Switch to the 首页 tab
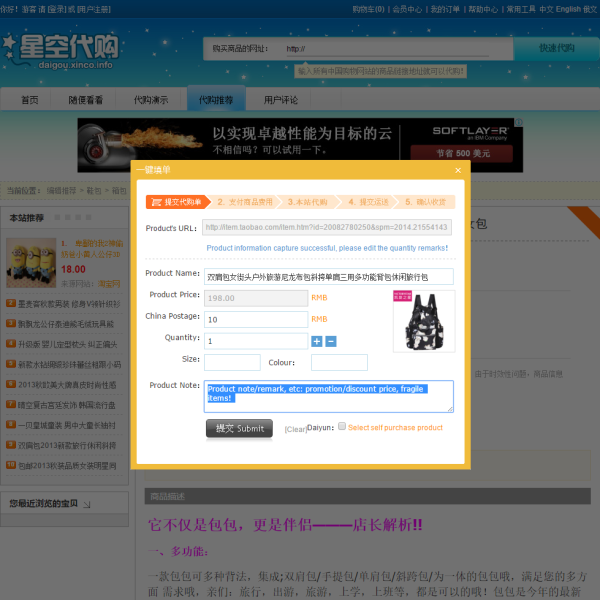 coord(30,100)
